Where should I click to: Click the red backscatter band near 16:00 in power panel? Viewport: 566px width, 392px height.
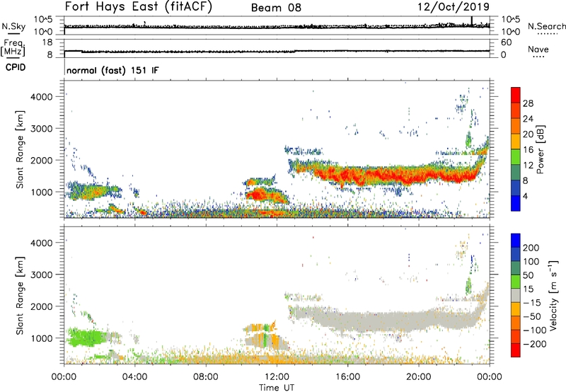click(x=348, y=175)
